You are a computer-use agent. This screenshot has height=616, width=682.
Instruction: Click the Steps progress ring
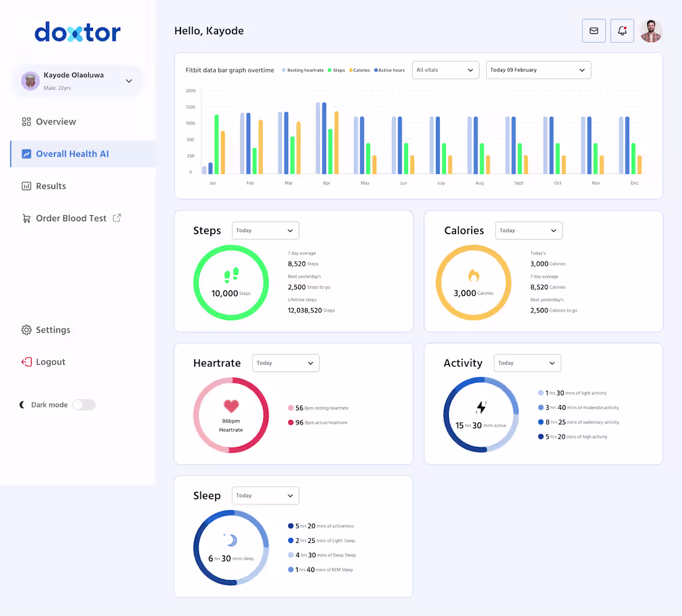(x=231, y=283)
